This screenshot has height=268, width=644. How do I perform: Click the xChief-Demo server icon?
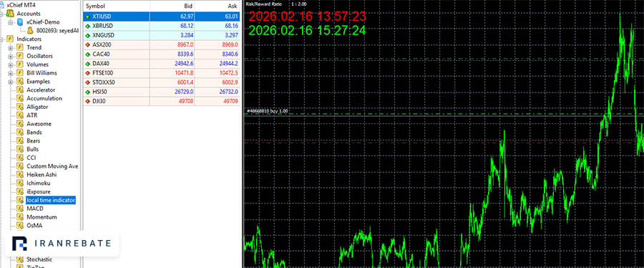20,22
